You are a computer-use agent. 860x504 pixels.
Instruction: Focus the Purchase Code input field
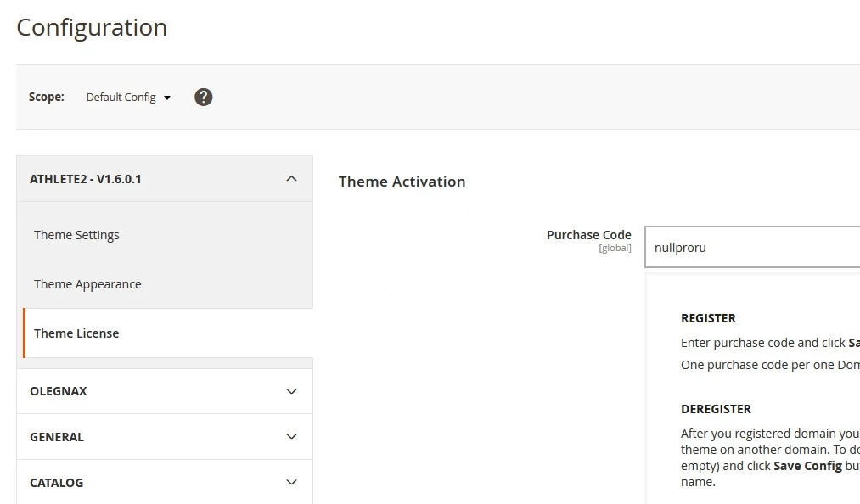(x=751, y=248)
